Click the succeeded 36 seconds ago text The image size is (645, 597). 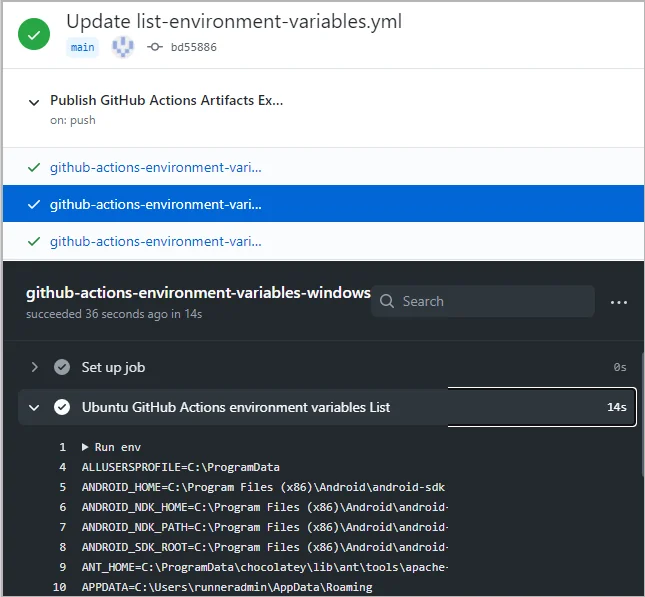[114, 314]
